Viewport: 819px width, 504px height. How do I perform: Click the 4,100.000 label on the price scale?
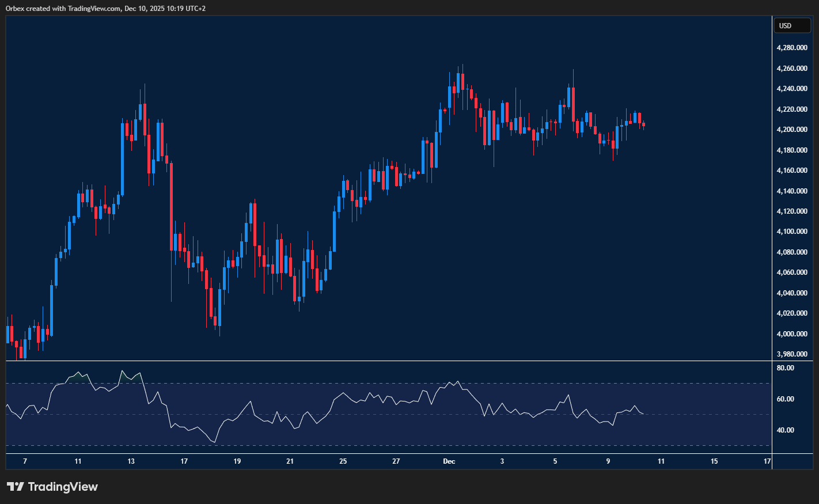(791, 232)
